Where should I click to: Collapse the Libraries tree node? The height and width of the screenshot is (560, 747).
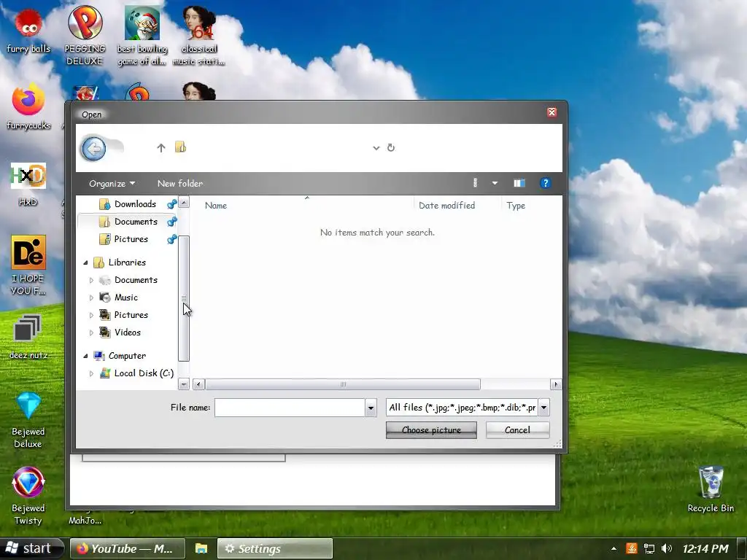pos(86,262)
